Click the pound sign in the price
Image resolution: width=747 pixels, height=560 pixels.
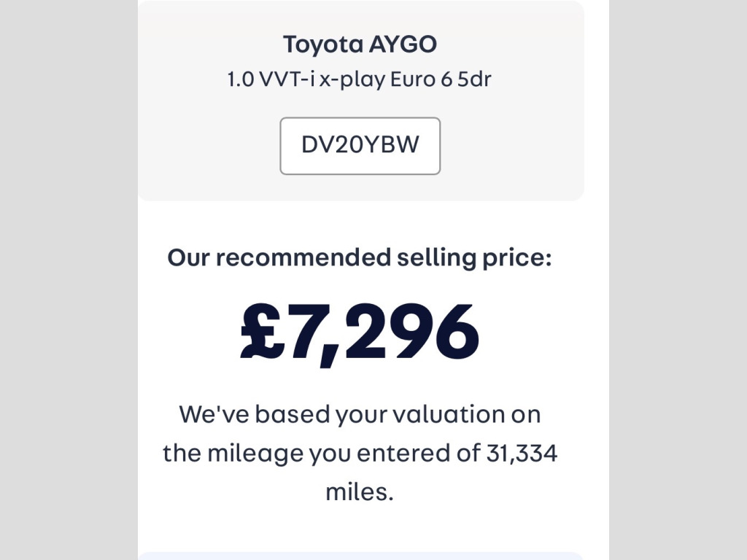[262, 332]
